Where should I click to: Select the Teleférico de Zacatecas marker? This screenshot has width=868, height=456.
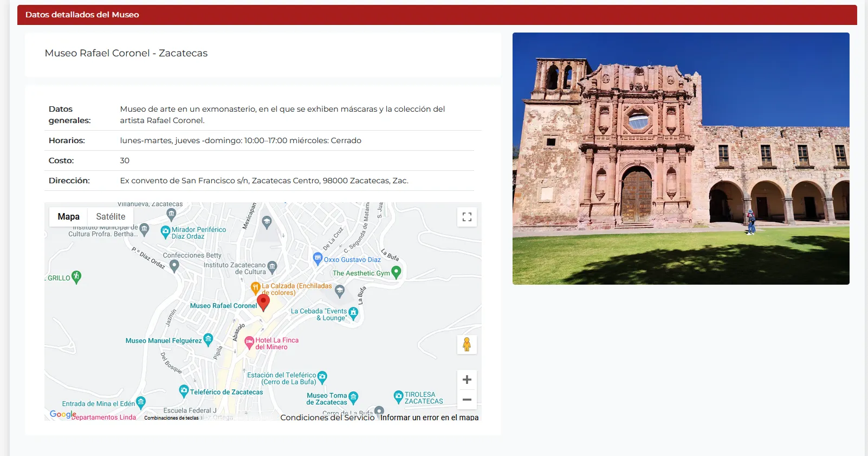click(x=184, y=391)
